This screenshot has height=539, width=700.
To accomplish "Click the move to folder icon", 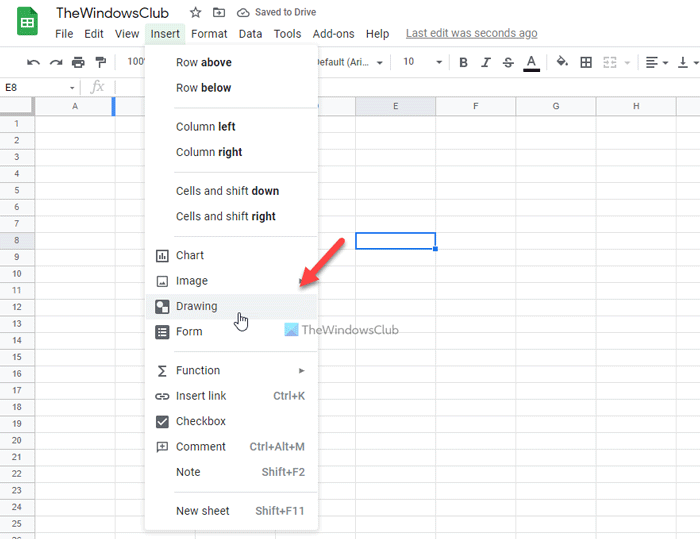I will [219, 13].
